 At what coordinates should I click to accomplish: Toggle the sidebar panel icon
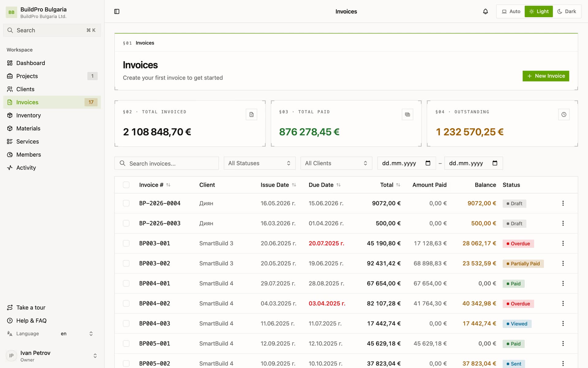[117, 11]
